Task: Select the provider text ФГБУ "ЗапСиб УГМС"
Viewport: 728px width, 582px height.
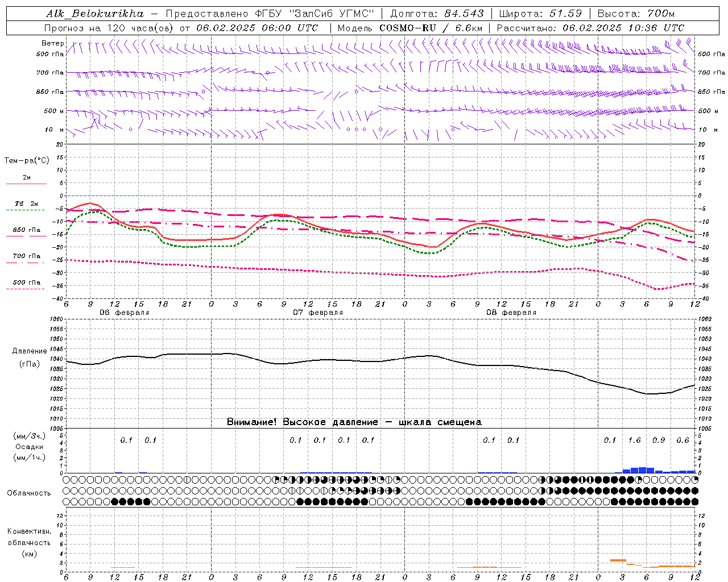Action: click(x=313, y=13)
